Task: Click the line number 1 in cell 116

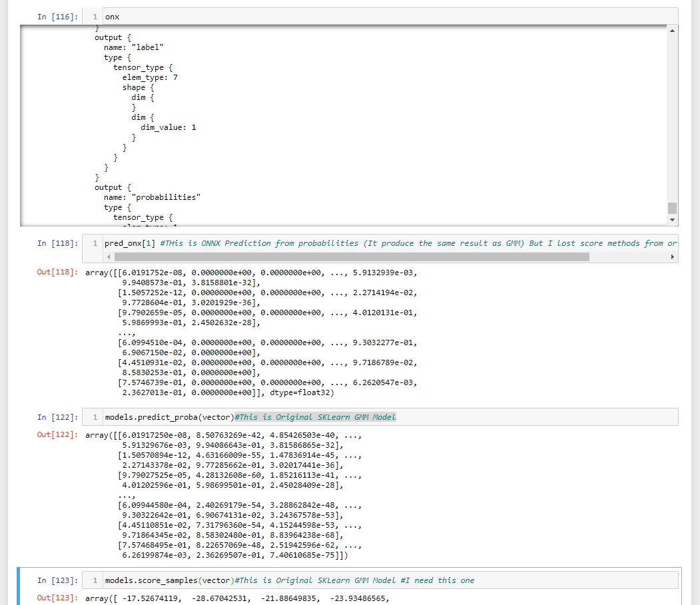Action: tap(94, 16)
